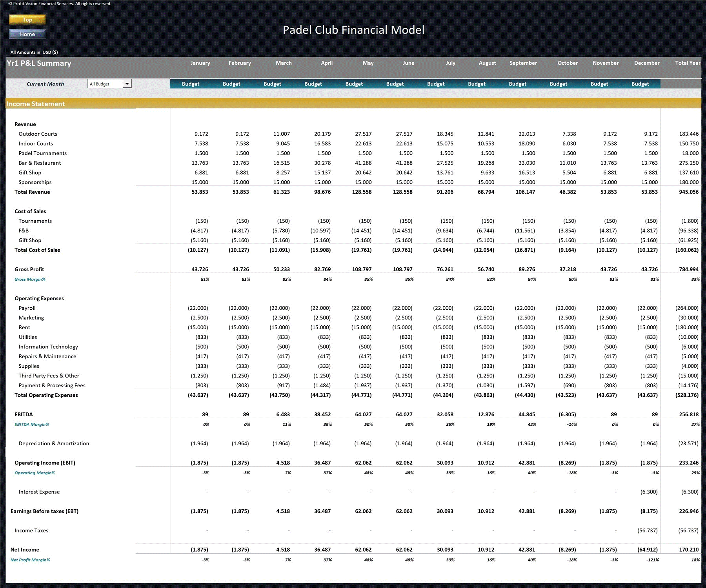The image size is (706, 588).
Task: Click the January Budget column header
Action: pyautogui.click(x=191, y=83)
